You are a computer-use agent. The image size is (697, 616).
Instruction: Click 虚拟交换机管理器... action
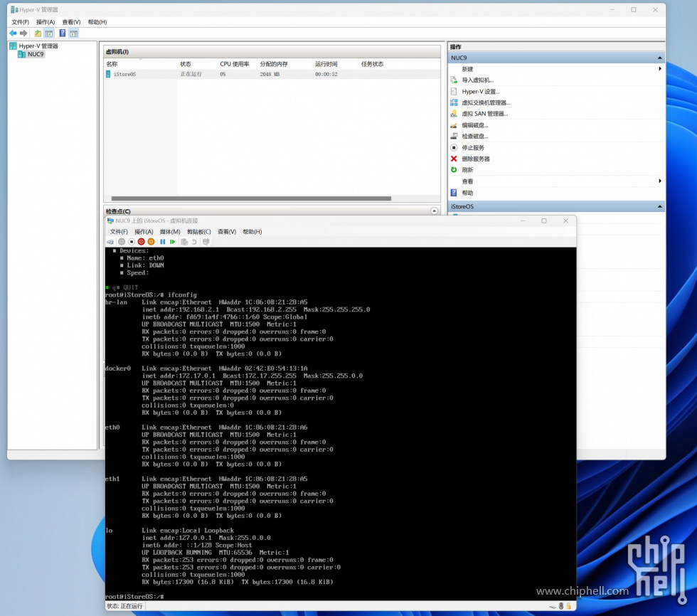(486, 102)
